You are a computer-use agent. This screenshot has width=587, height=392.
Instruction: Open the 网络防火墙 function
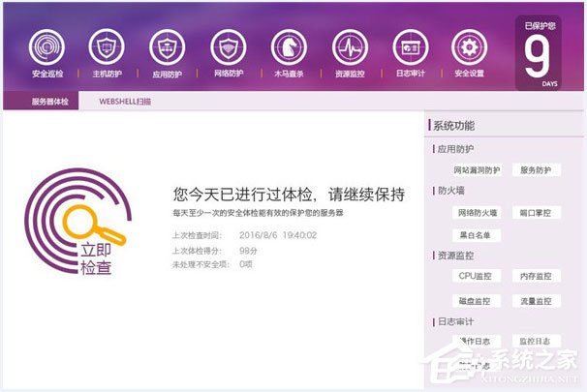(x=477, y=213)
